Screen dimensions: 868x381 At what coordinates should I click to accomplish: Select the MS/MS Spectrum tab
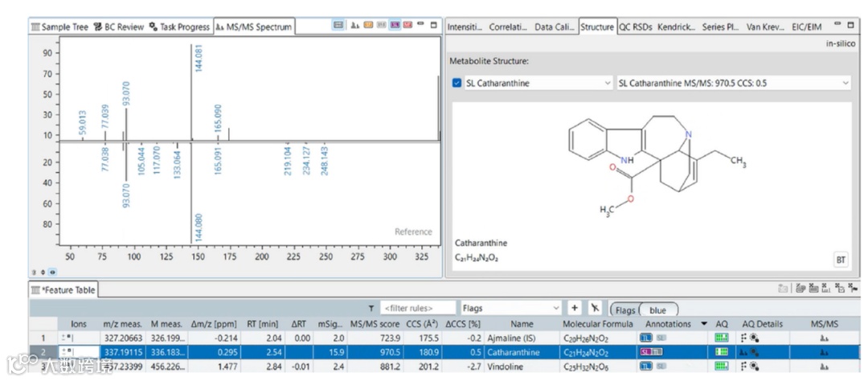(x=253, y=27)
